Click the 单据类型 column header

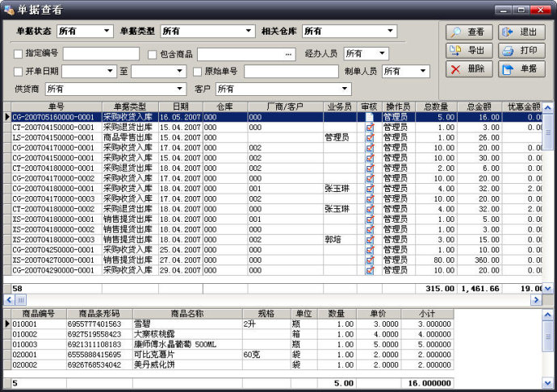[130, 106]
